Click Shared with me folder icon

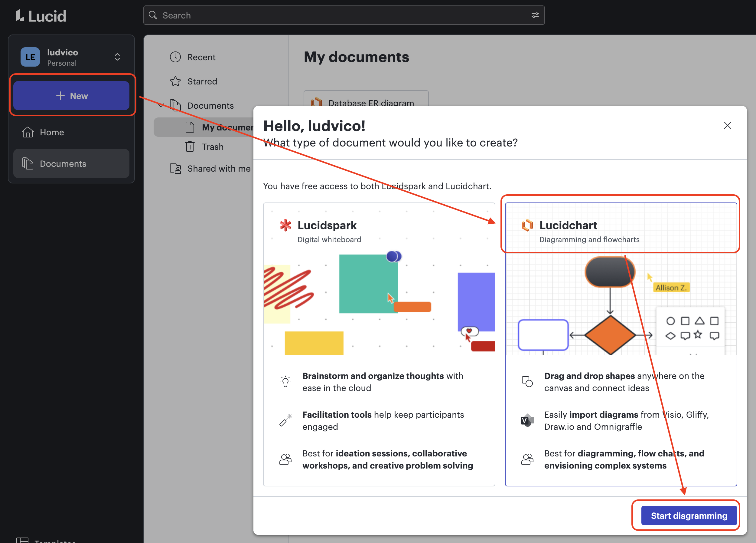[x=175, y=168]
